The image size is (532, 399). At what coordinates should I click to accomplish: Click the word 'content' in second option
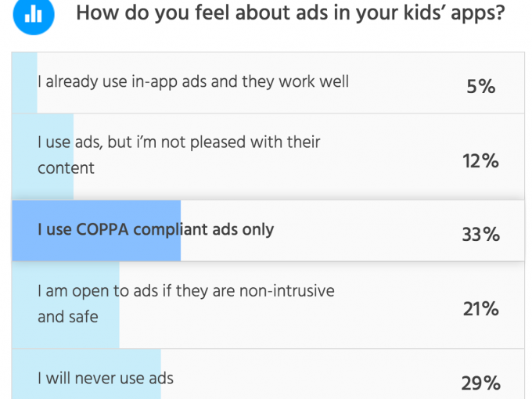click(x=66, y=168)
